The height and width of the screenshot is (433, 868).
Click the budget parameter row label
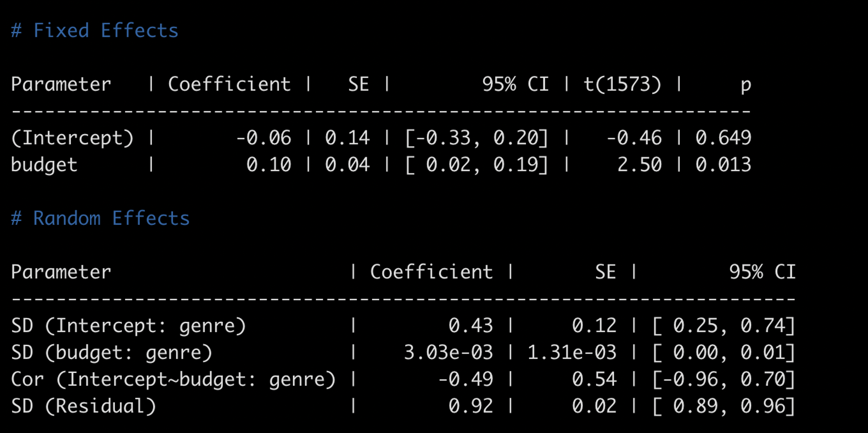(x=44, y=165)
